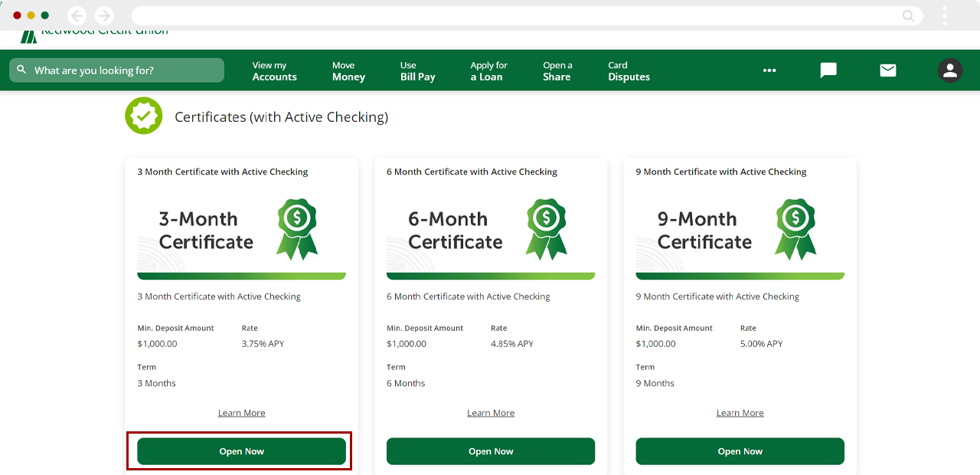Click the 4.85% APY rate value
The image size is (980, 475).
pos(512,344)
